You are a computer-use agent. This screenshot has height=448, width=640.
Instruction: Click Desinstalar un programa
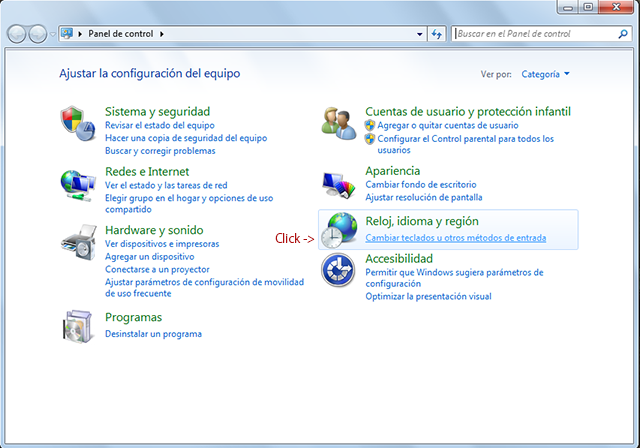[153, 334]
